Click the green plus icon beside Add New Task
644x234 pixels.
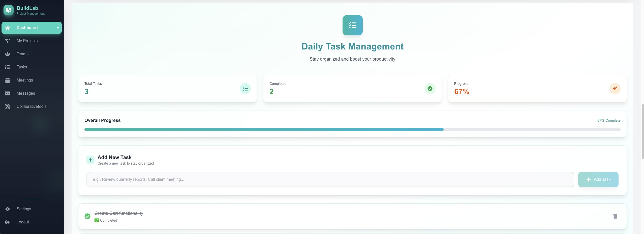tap(90, 160)
